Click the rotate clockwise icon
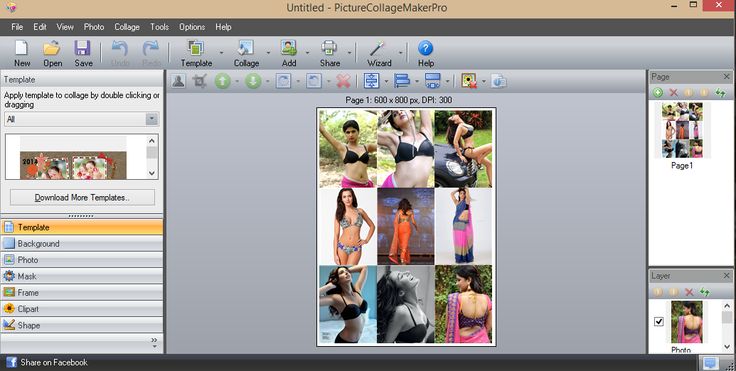The width and height of the screenshot is (736, 371). click(x=283, y=81)
